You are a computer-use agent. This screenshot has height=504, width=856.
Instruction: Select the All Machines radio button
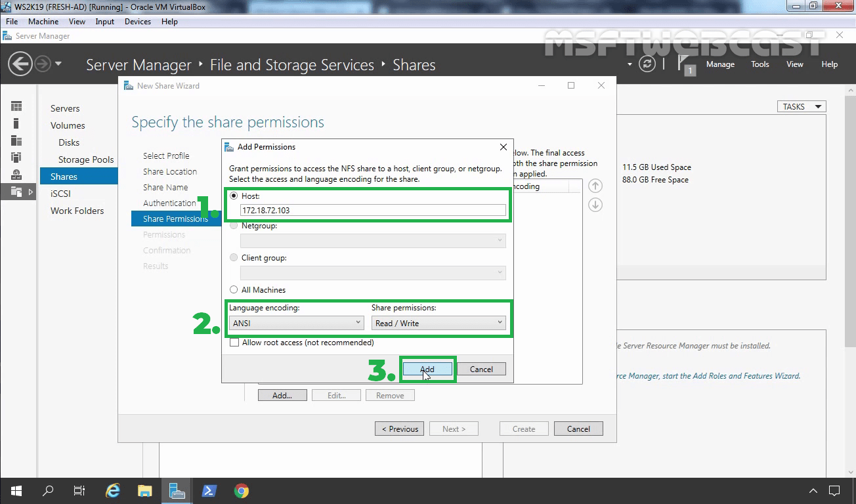(234, 289)
